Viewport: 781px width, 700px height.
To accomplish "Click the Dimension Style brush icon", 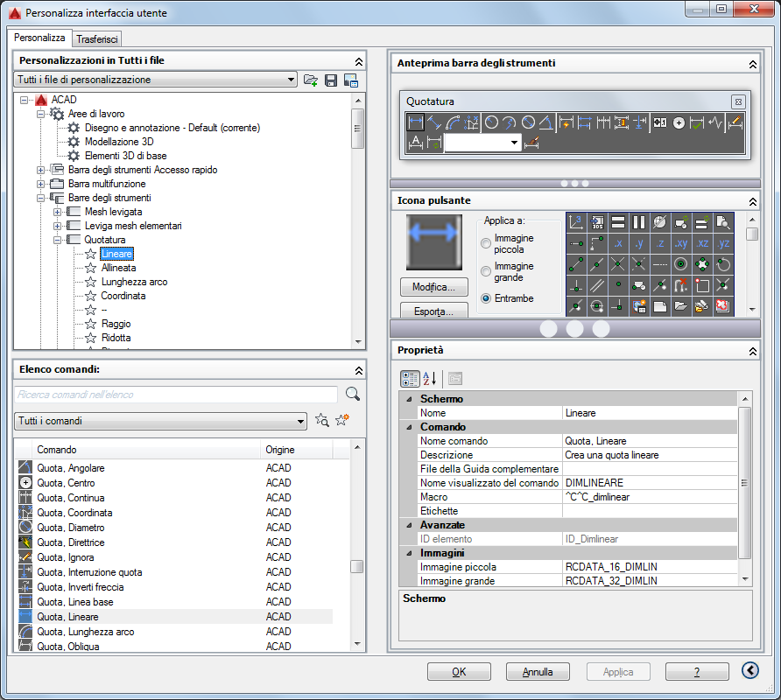I will 531,143.
